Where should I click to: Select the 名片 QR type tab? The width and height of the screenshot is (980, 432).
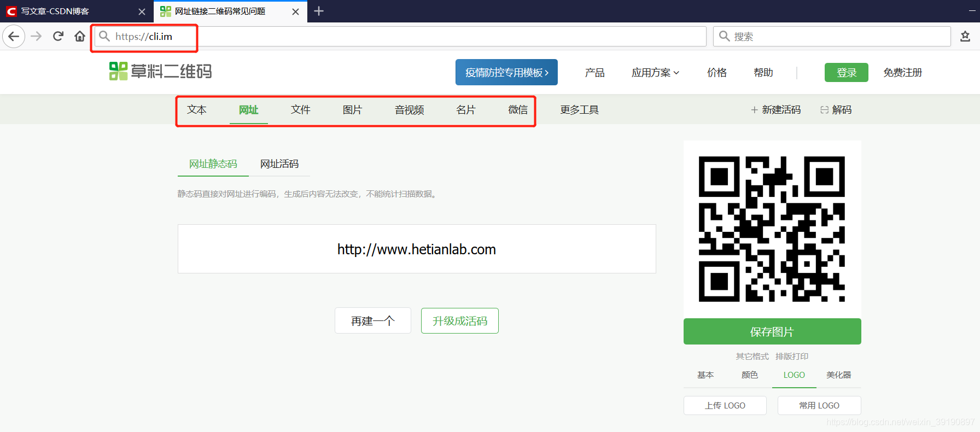[465, 109]
